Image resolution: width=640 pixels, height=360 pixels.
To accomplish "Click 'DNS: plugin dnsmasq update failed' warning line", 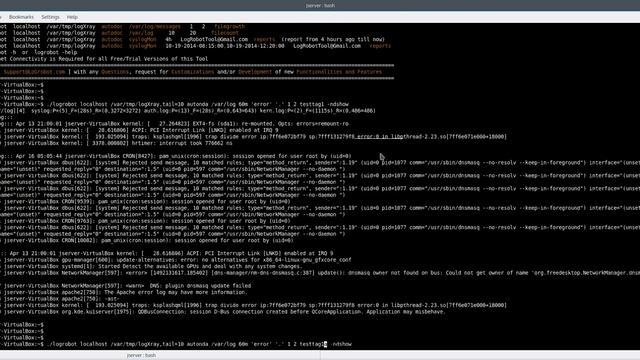I will [x=126, y=286].
